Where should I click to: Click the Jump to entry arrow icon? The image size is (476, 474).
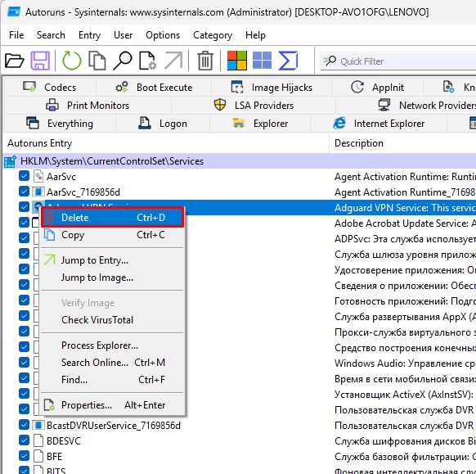click(x=173, y=61)
